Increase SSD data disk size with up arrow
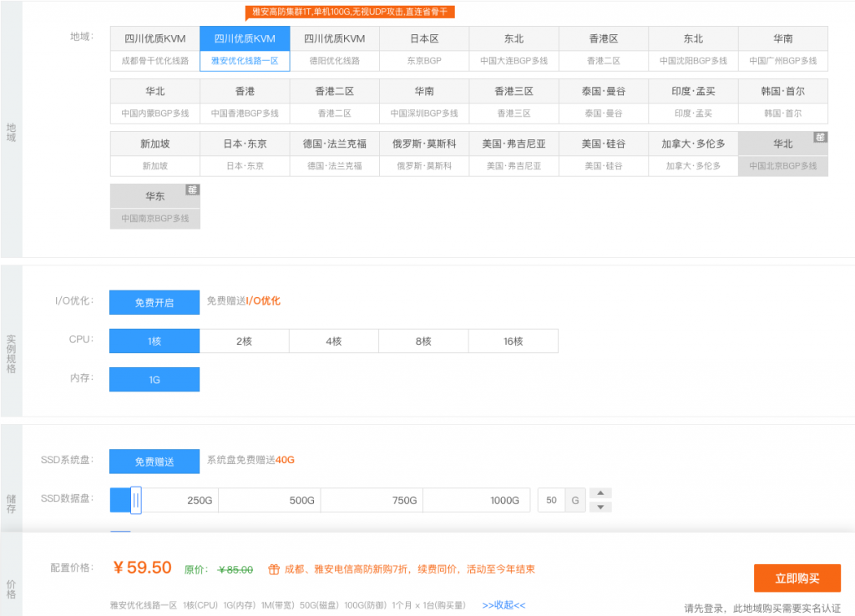 pyautogui.click(x=600, y=492)
